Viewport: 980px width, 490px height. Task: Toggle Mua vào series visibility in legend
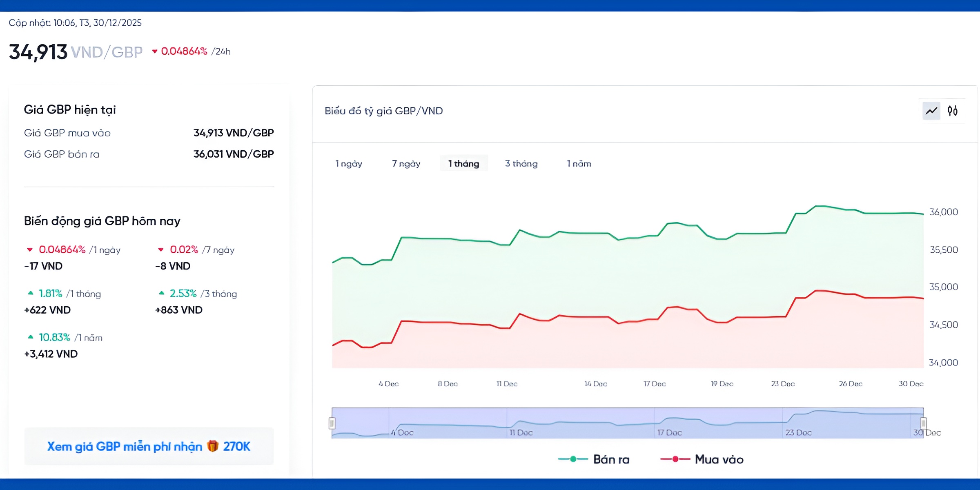[x=719, y=459]
